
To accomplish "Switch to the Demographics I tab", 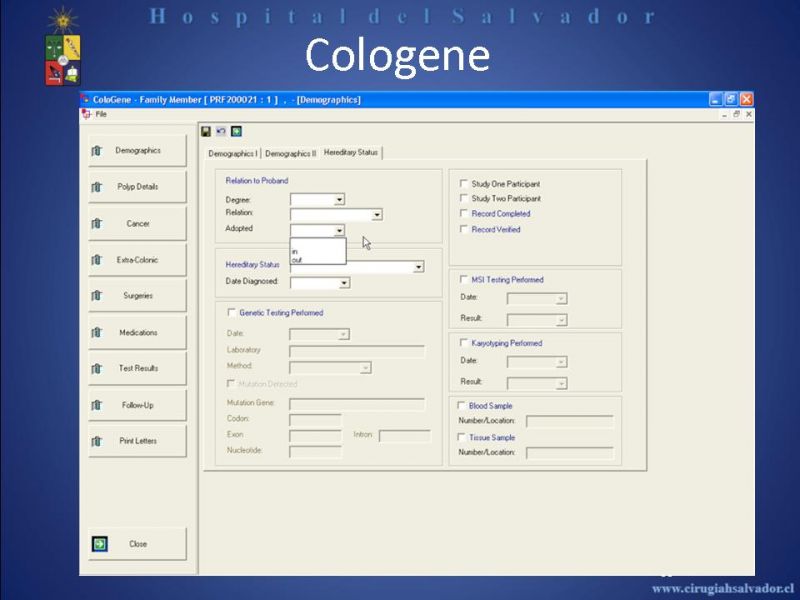I will pos(232,153).
